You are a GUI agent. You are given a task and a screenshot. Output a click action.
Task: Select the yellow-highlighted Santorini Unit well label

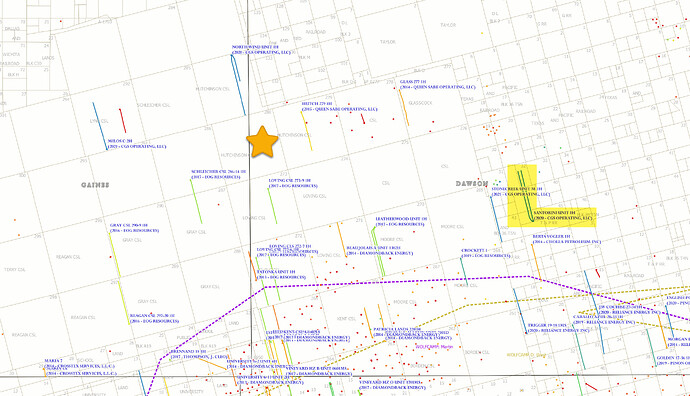pos(562,216)
